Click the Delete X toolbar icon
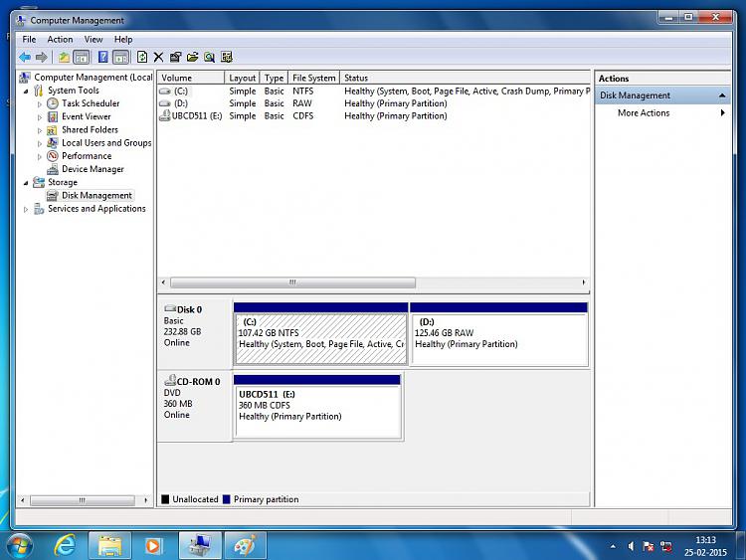746x560 pixels. coord(158,58)
